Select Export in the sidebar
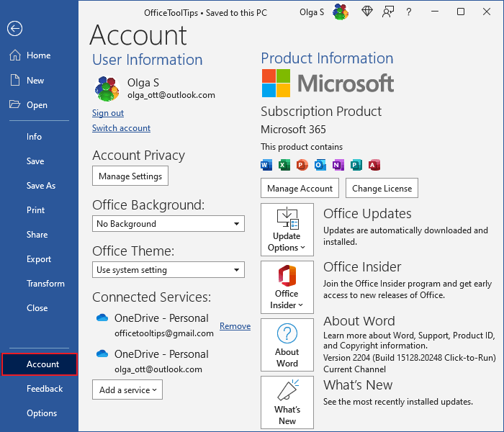Image resolution: width=504 pixels, height=432 pixels. coord(39,259)
